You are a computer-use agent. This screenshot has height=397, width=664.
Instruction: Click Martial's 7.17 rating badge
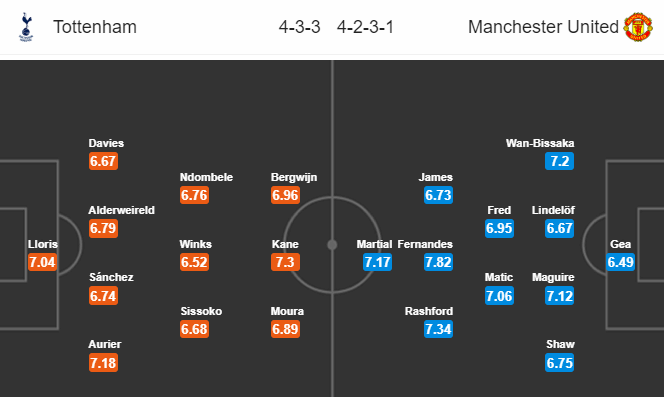click(377, 262)
